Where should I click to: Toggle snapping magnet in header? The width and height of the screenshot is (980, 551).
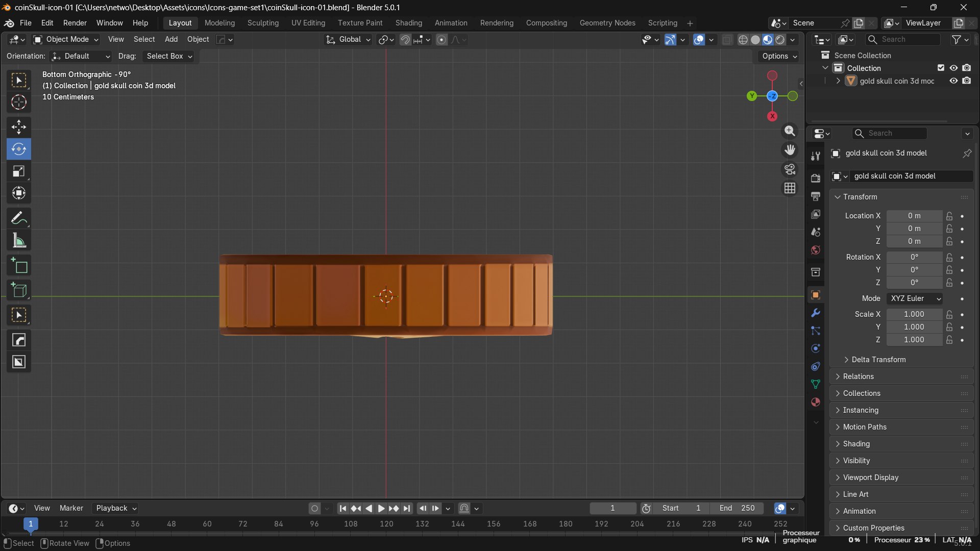click(x=405, y=39)
